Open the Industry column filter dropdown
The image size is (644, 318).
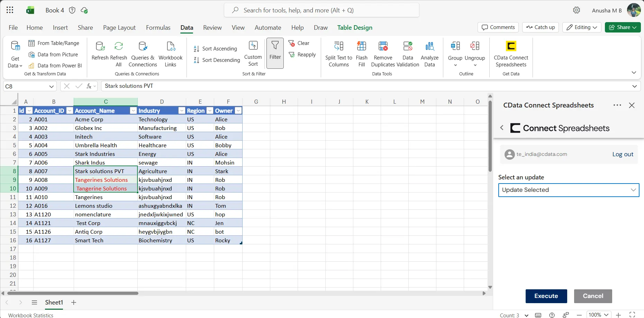point(182,111)
